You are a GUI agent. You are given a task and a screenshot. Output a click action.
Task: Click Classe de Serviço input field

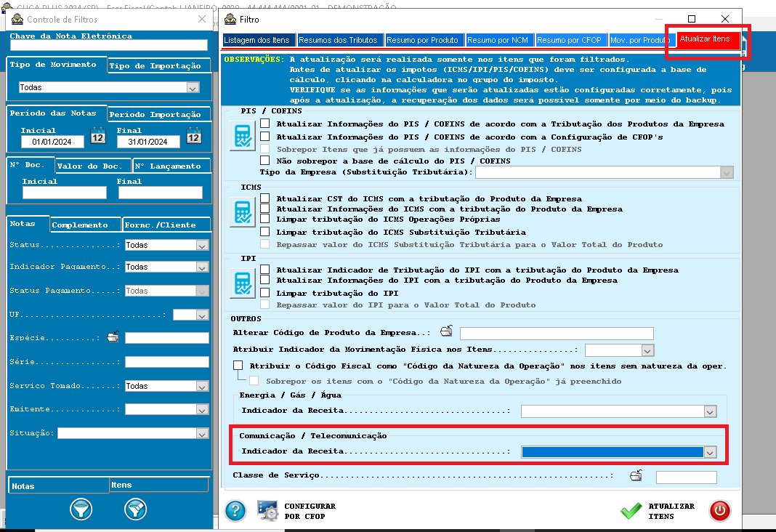click(x=687, y=477)
